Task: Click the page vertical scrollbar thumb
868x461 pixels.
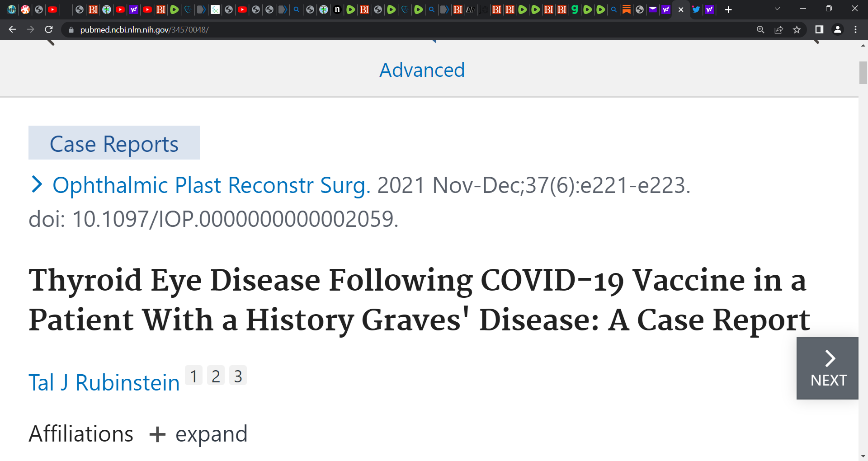Action: [x=863, y=72]
